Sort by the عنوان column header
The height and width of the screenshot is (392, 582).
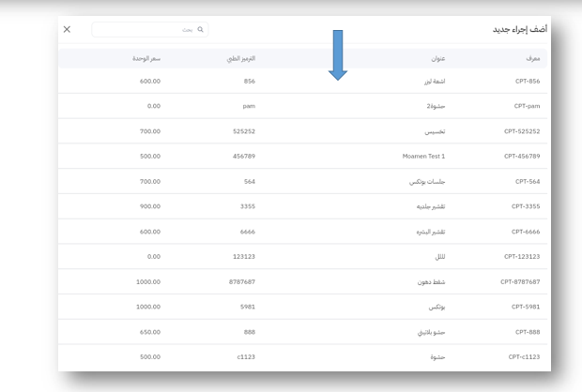[x=437, y=59]
